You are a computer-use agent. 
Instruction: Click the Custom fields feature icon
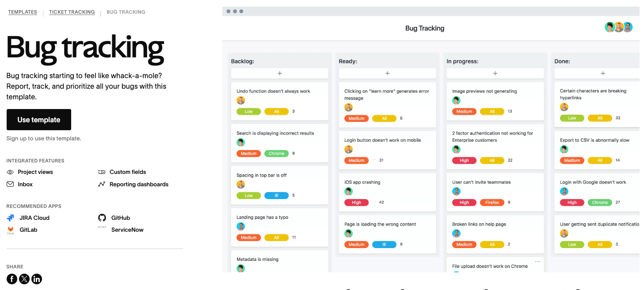pyautogui.click(x=102, y=172)
